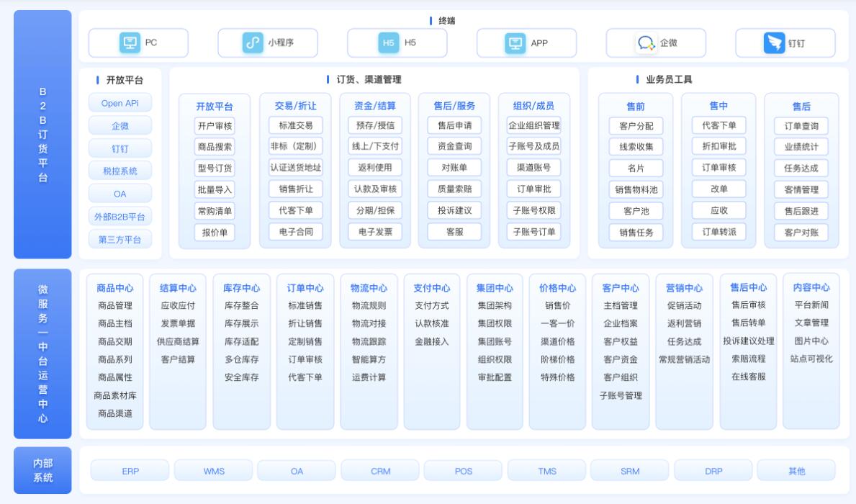Click the 钉钉 DingTalk icon
Viewport: 856px width, 504px height.
point(774,43)
